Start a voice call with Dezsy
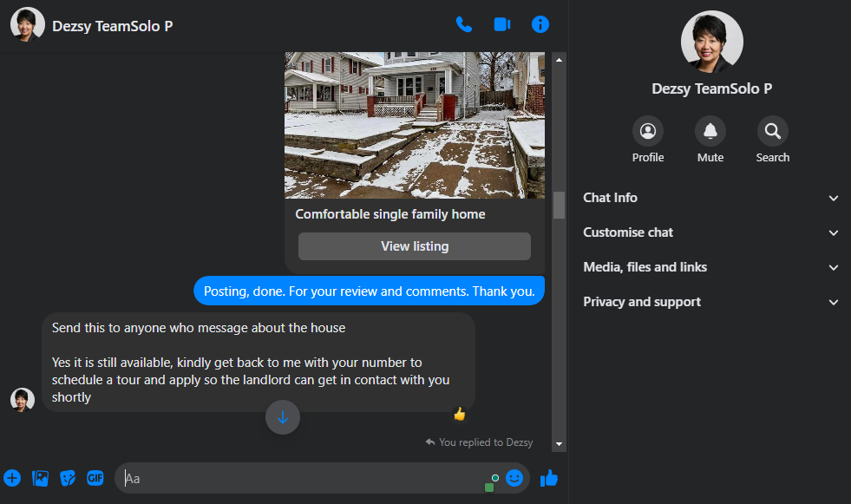The width and height of the screenshot is (851, 504). coord(463,24)
